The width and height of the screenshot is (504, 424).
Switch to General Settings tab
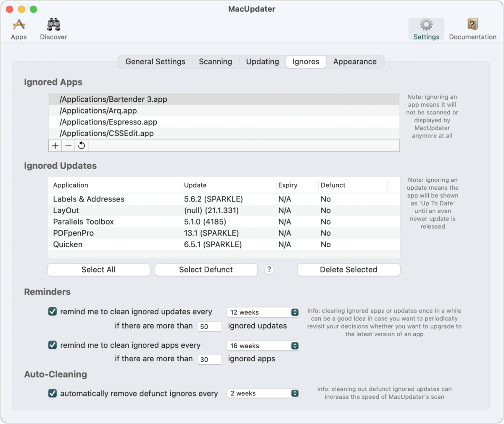(x=155, y=61)
